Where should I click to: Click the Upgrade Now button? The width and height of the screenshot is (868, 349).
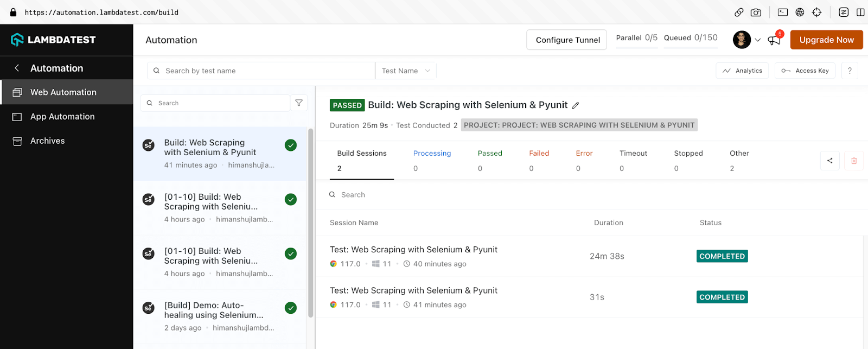[x=826, y=40]
